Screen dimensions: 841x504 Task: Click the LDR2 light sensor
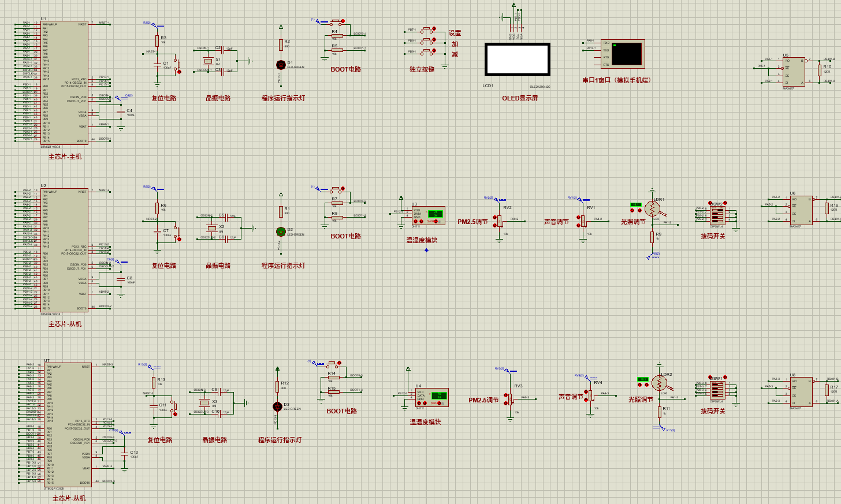[659, 383]
